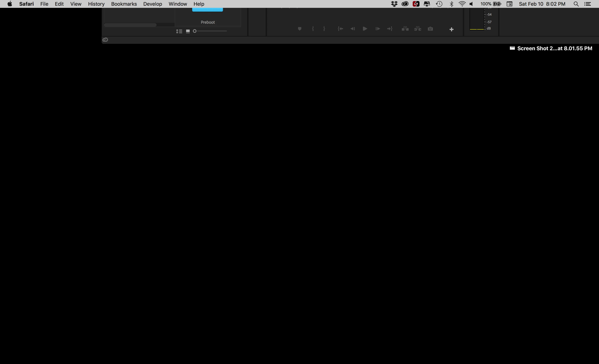
Task: Click the Creative Cloud libraries status icon
Action: point(105,40)
